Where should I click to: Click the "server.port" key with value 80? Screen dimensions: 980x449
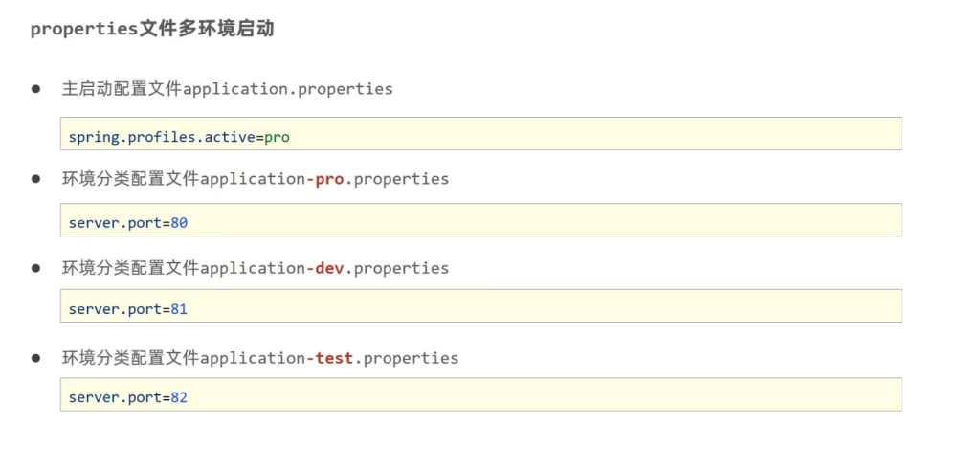[114, 223]
